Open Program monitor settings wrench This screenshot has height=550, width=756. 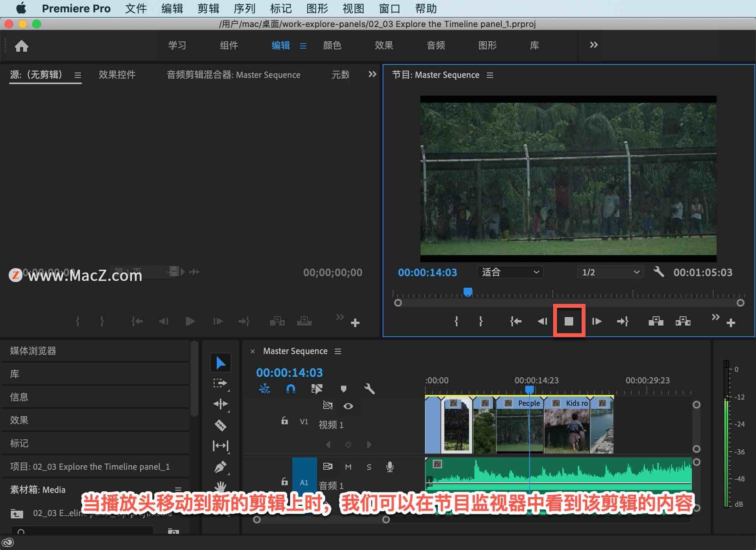click(659, 272)
